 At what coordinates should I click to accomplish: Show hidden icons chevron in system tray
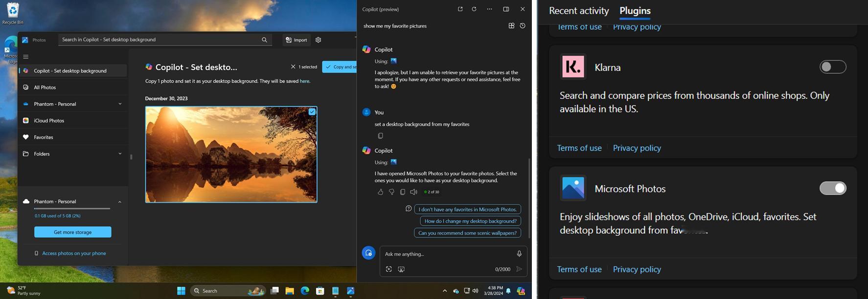pyautogui.click(x=445, y=291)
